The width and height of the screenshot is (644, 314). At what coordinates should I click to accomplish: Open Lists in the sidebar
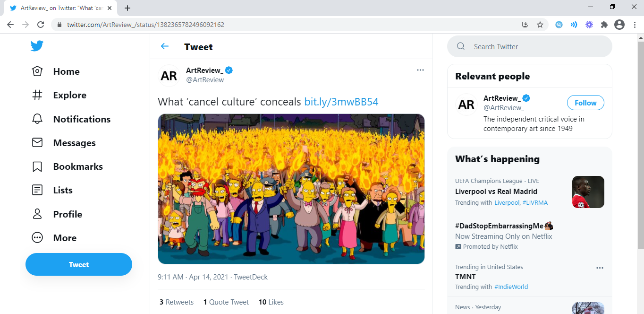pyautogui.click(x=52, y=190)
